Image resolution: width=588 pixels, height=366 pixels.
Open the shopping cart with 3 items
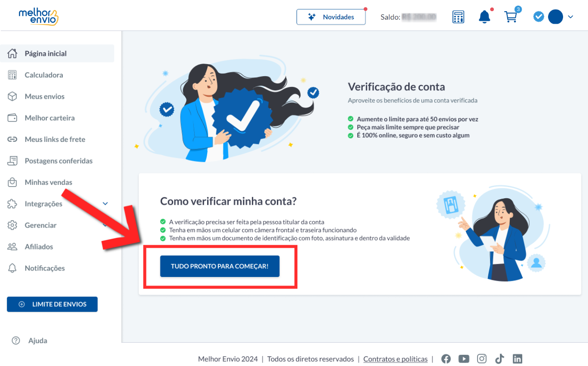click(511, 17)
